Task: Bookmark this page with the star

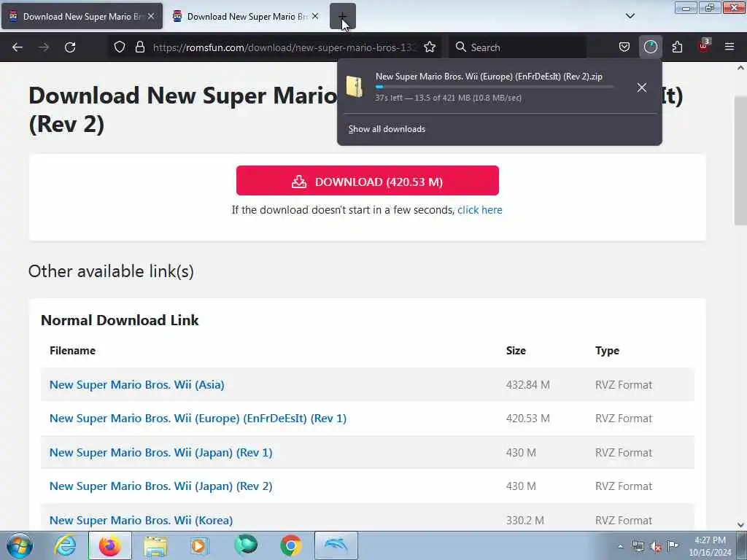Action: coord(430,47)
